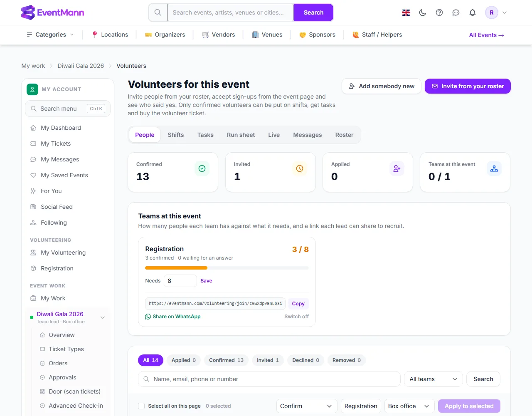The width and height of the screenshot is (532, 416).
Task: Open the help question mark icon
Action: pyautogui.click(x=439, y=12)
